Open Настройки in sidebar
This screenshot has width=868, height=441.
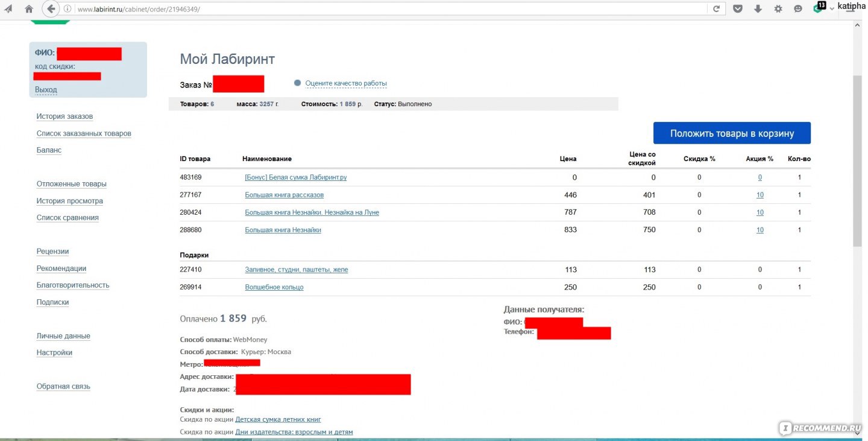tap(54, 353)
